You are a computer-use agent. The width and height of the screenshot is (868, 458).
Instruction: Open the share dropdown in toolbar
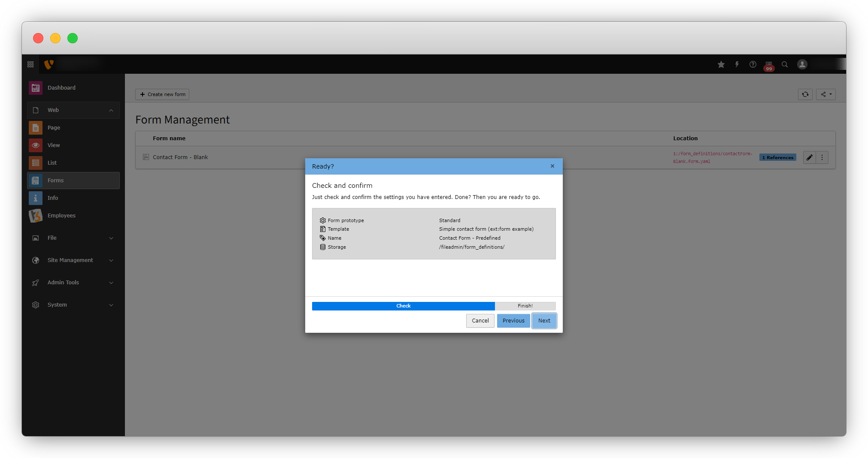826,94
